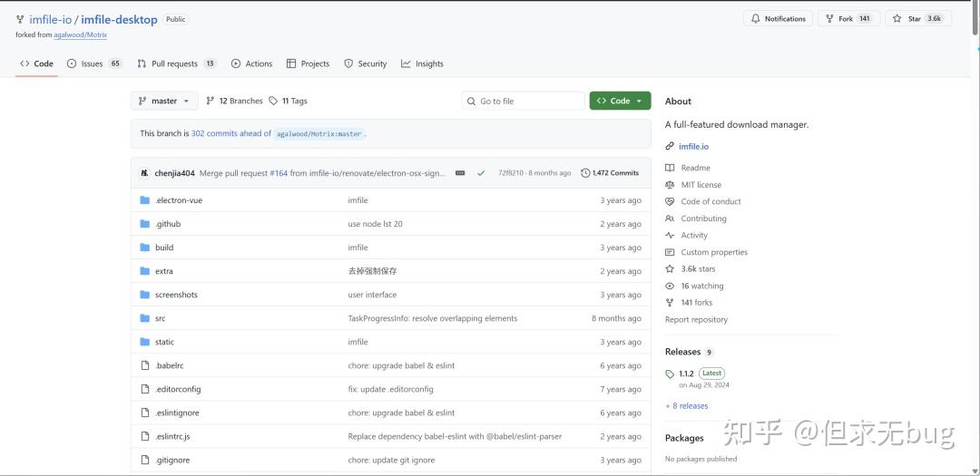Switch to the Issues tab

coord(94,63)
